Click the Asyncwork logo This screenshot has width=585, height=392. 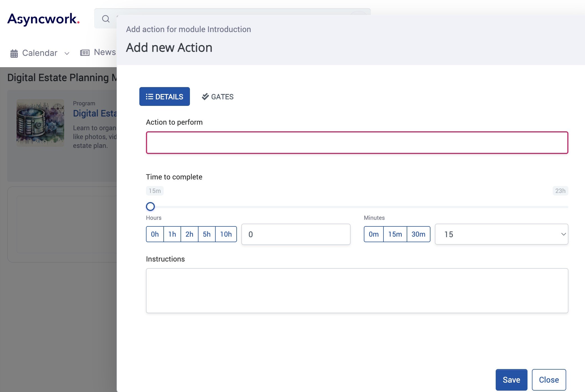pyautogui.click(x=43, y=19)
